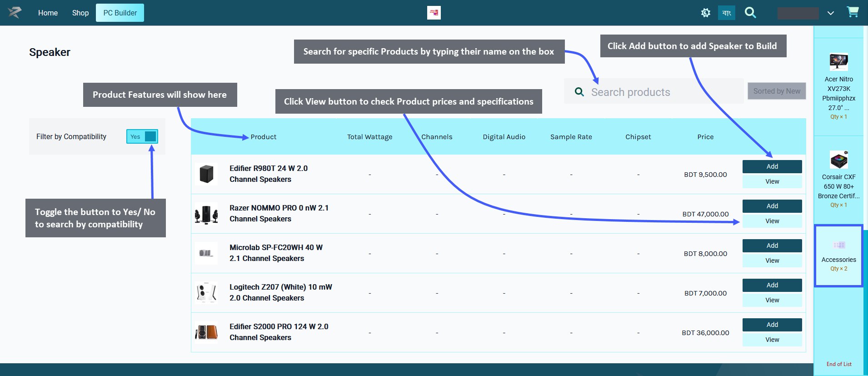This screenshot has width=868, height=376.
Task: Click the magnifier inside Search products box
Action: coord(579,92)
